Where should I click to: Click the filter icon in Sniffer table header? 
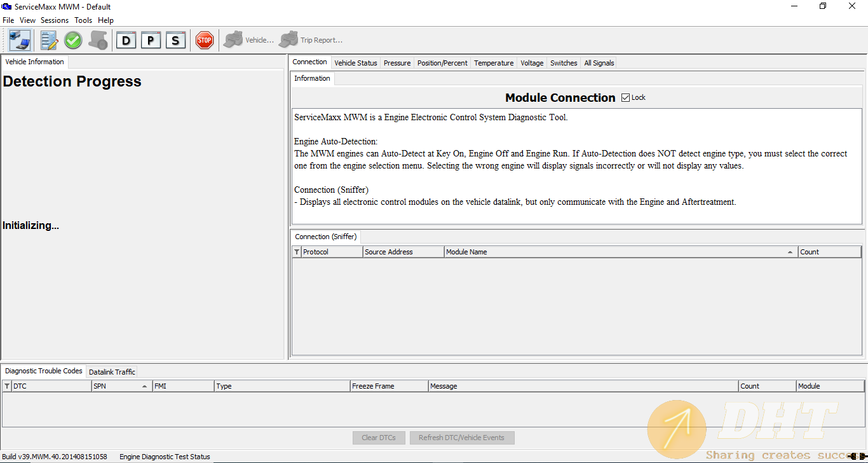click(297, 252)
